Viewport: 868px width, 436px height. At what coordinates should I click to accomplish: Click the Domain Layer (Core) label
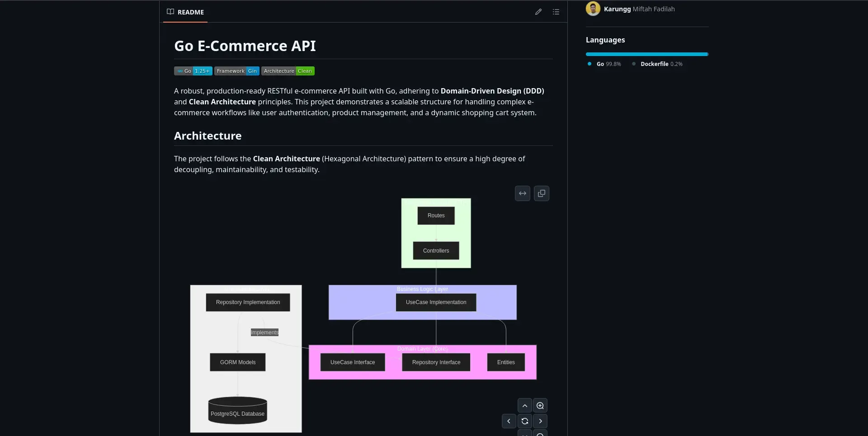pyautogui.click(x=423, y=349)
